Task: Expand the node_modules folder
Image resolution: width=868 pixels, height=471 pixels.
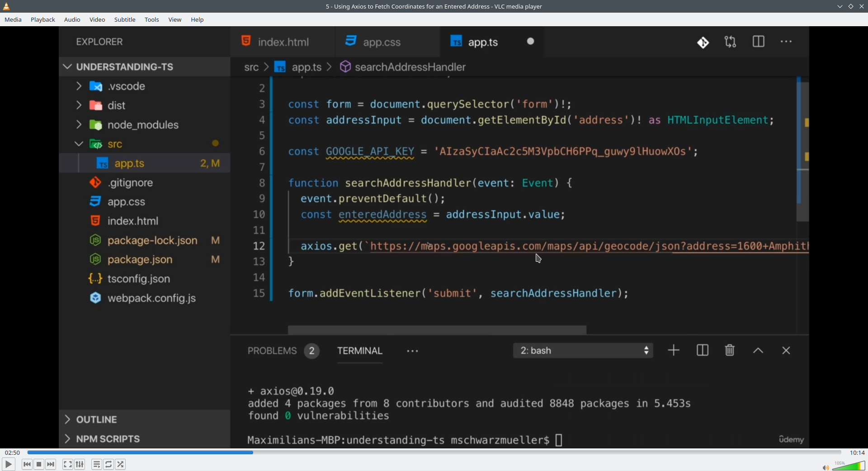Action: [x=145, y=125]
